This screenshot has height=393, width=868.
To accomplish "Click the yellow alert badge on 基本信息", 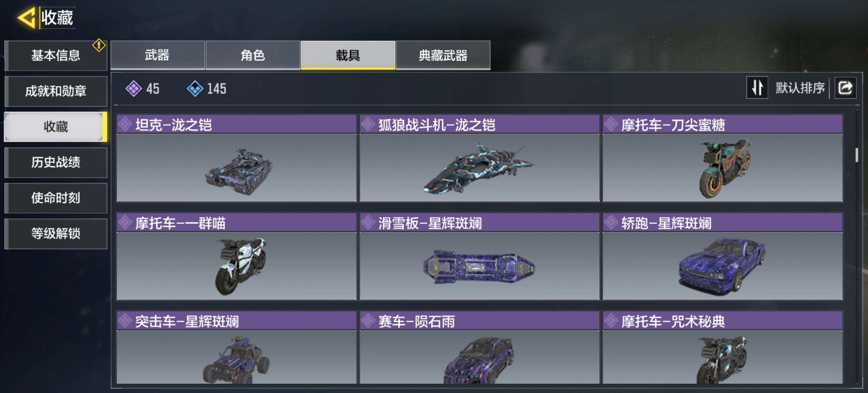I will 99,45.
